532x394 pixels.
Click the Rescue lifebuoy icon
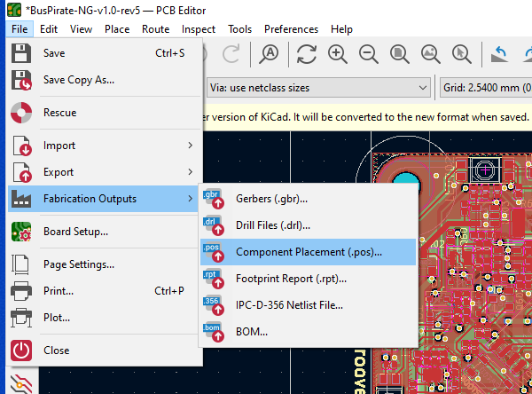[21, 113]
